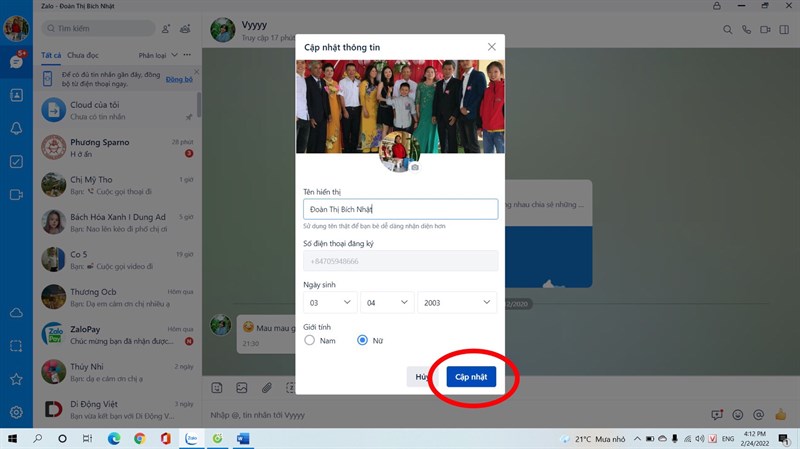Open the sticker icon in chat toolbar
This screenshot has height=449, width=800.
[217, 388]
